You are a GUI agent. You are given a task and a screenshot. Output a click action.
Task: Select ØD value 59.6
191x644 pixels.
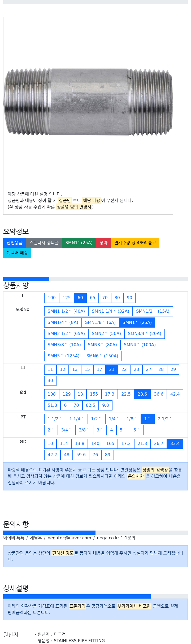81,455
